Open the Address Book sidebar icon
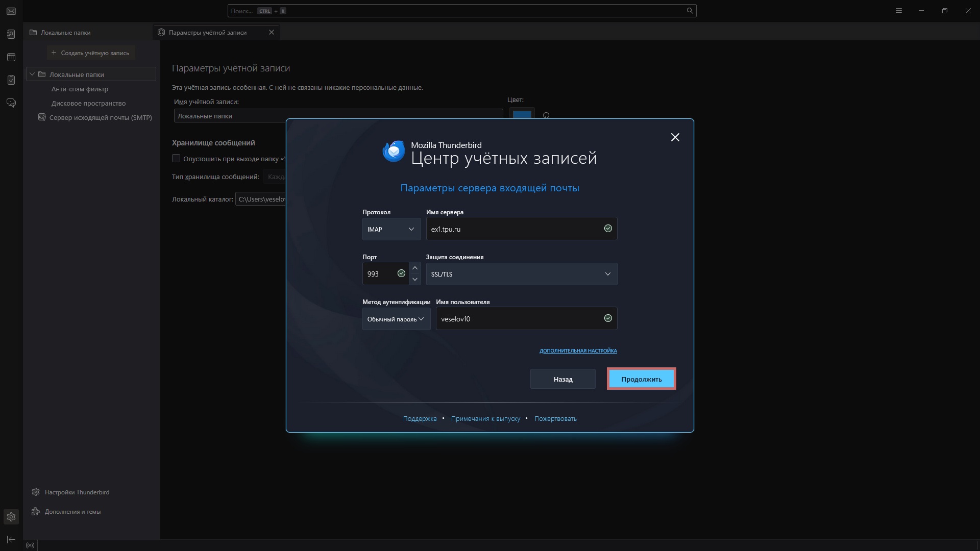This screenshot has height=551, width=980. point(11,34)
